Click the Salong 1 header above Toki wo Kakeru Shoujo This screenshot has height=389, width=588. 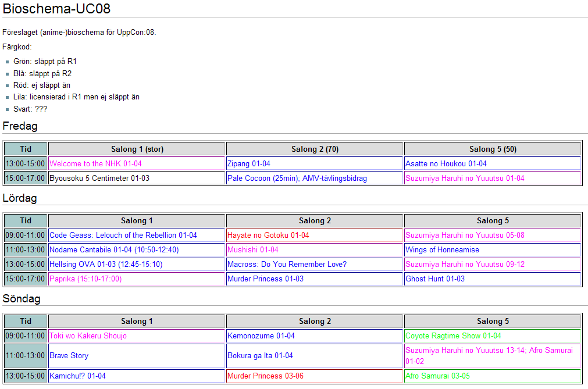click(x=137, y=321)
